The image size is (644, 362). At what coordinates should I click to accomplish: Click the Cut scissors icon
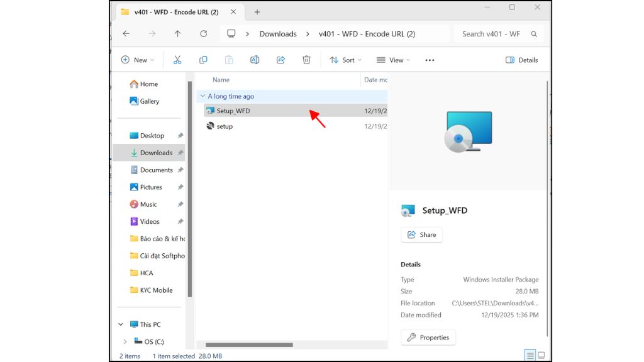(x=177, y=60)
